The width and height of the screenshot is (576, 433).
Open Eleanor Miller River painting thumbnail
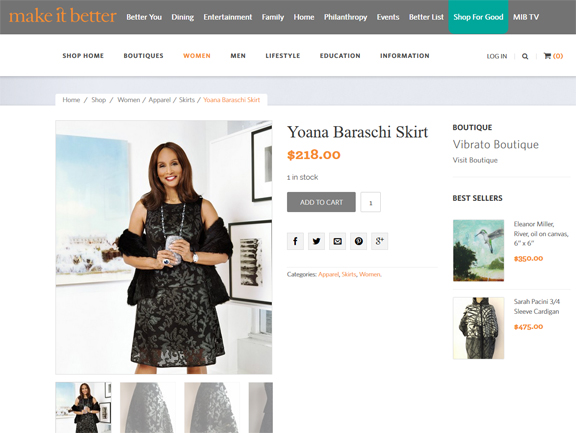[478, 250]
